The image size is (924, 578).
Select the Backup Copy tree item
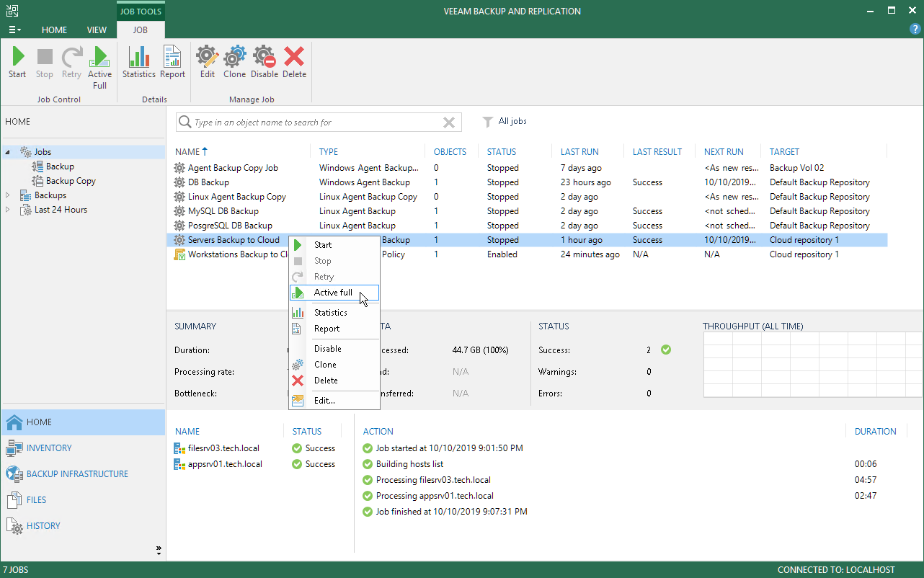pos(71,181)
